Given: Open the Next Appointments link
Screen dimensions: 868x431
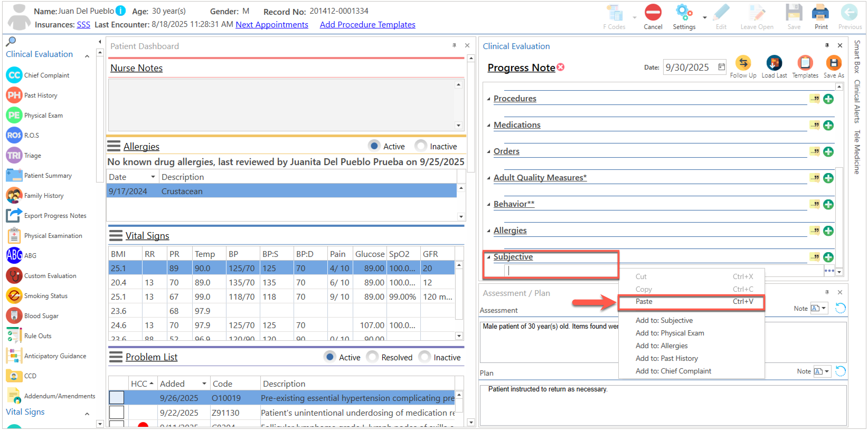Looking at the screenshot, I should (272, 25).
